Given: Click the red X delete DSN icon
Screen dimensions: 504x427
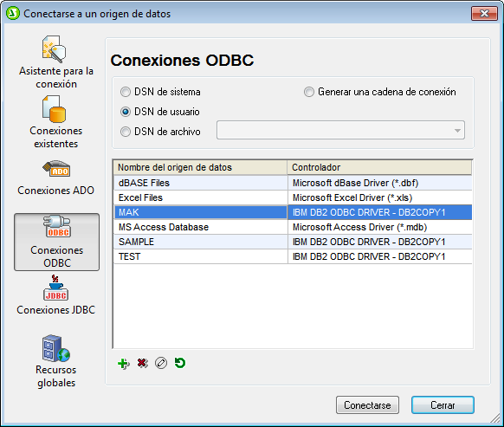Looking at the screenshot, I should click(142, 363).
